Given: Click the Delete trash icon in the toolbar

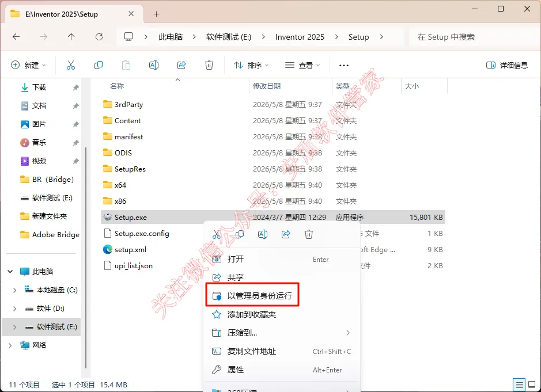Looking at the screenshot, I should coord(209,65).
